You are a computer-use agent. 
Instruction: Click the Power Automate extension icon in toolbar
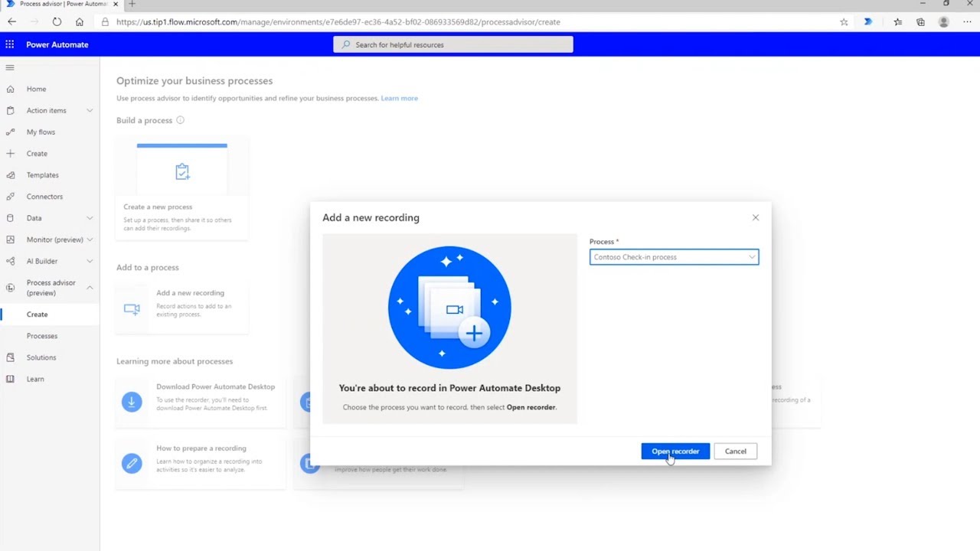868,22
